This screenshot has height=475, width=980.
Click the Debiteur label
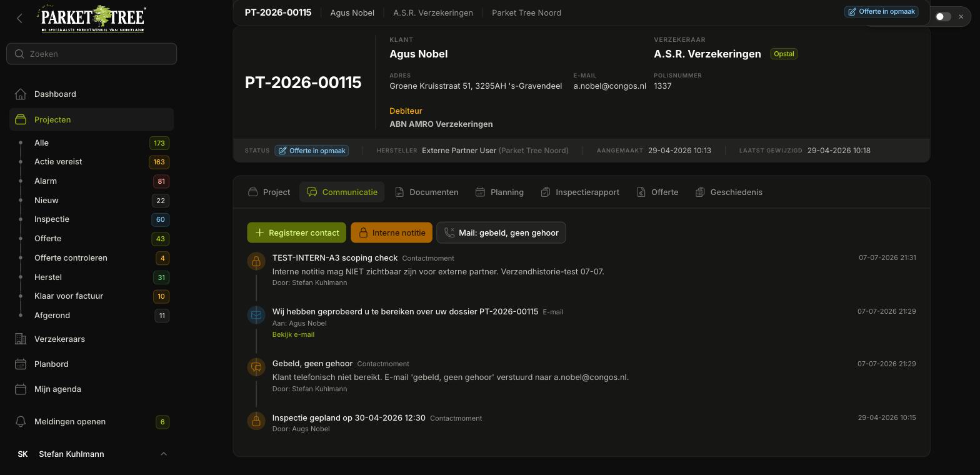tap(406, 111)
